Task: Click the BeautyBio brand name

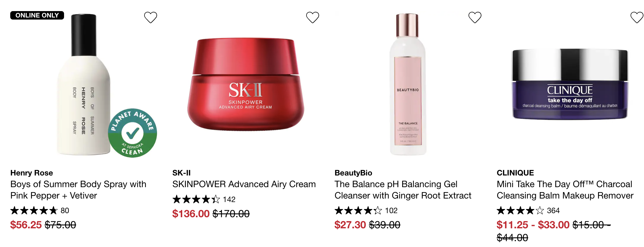Action: (x=353, y=173)
